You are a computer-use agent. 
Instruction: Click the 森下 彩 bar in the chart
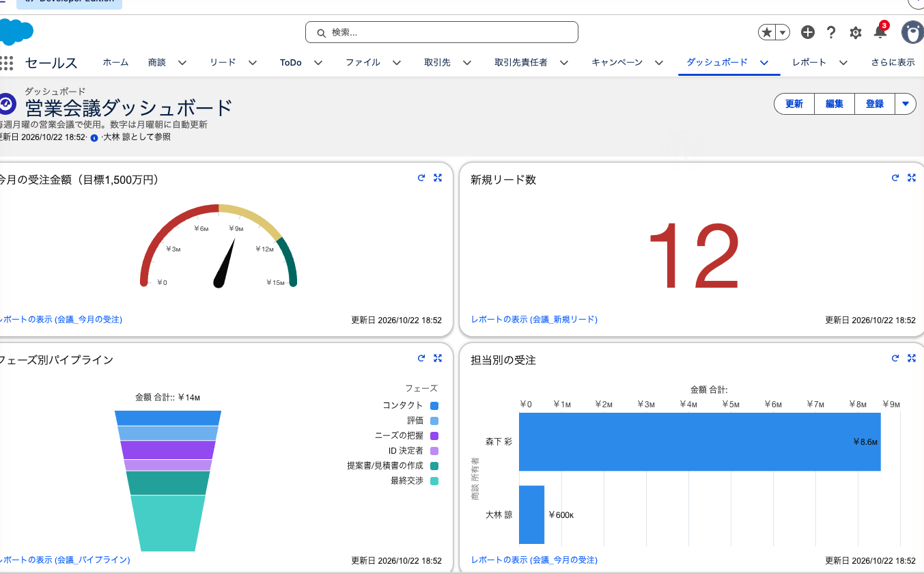tap(699, 441)
